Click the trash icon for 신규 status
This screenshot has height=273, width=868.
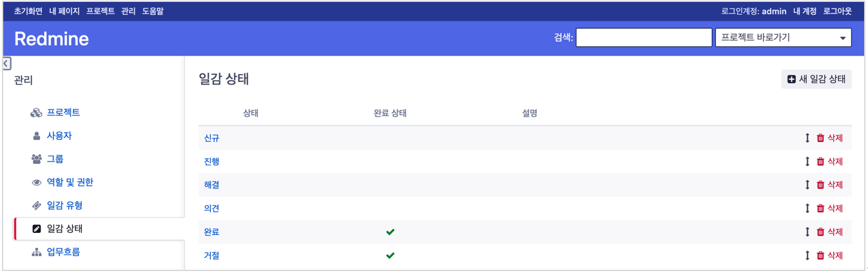click(x=820, y=138)
